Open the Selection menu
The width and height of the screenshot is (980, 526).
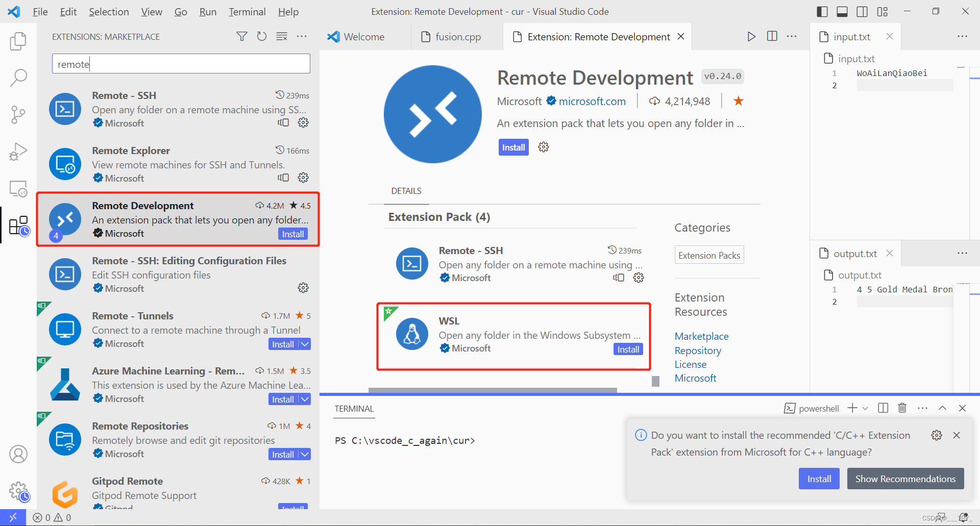point(109,11)
